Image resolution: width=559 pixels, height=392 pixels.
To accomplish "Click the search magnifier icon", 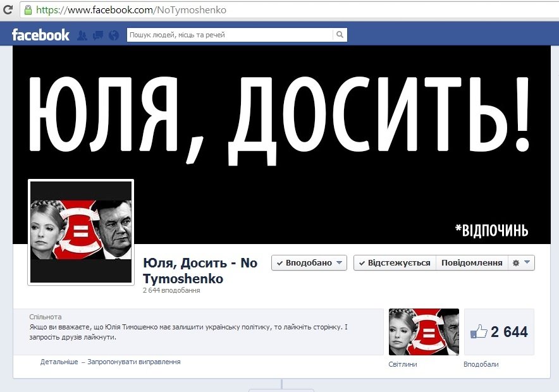I will coord(340,35).
